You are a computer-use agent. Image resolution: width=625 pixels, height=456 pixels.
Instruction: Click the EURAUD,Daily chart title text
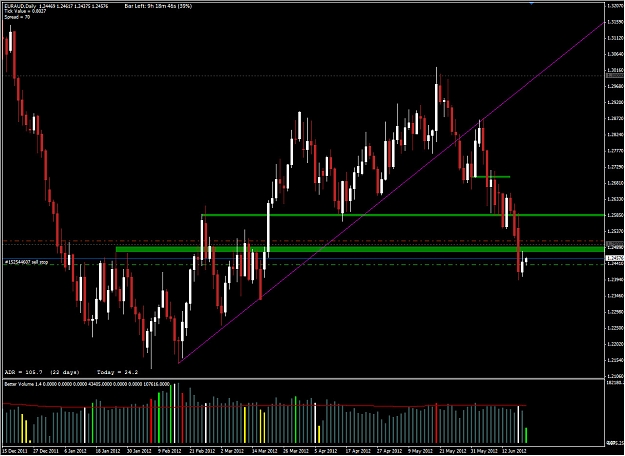pyautogui.click(x=20, y=6)
